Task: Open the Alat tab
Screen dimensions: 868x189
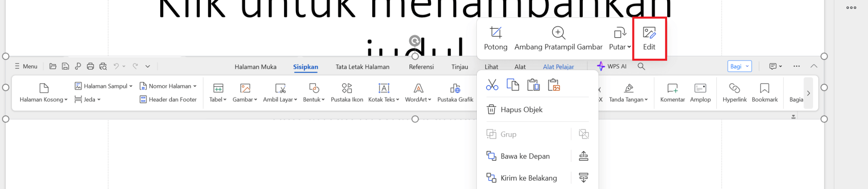Action: [520, 67]
